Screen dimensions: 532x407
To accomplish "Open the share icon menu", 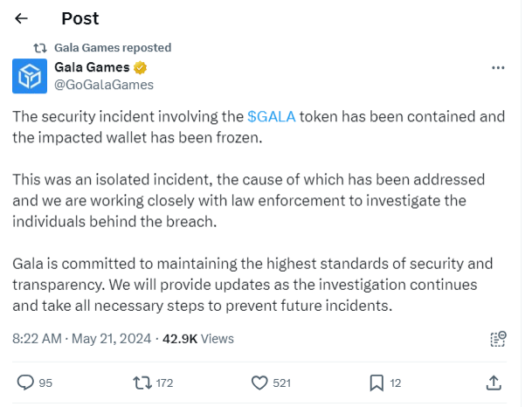I will coord(494,382).
